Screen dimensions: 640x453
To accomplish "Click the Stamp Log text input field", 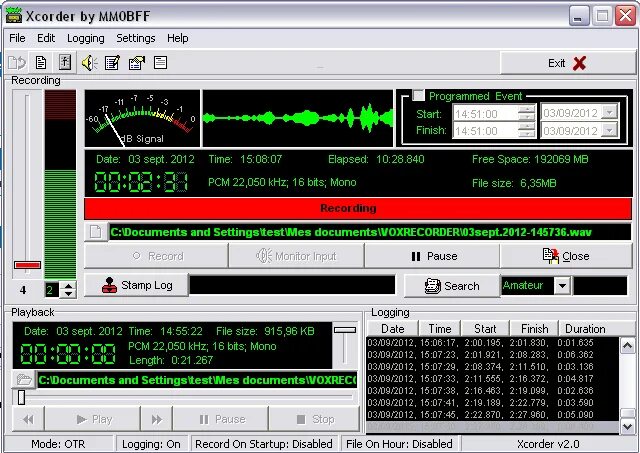I will 293,285.
